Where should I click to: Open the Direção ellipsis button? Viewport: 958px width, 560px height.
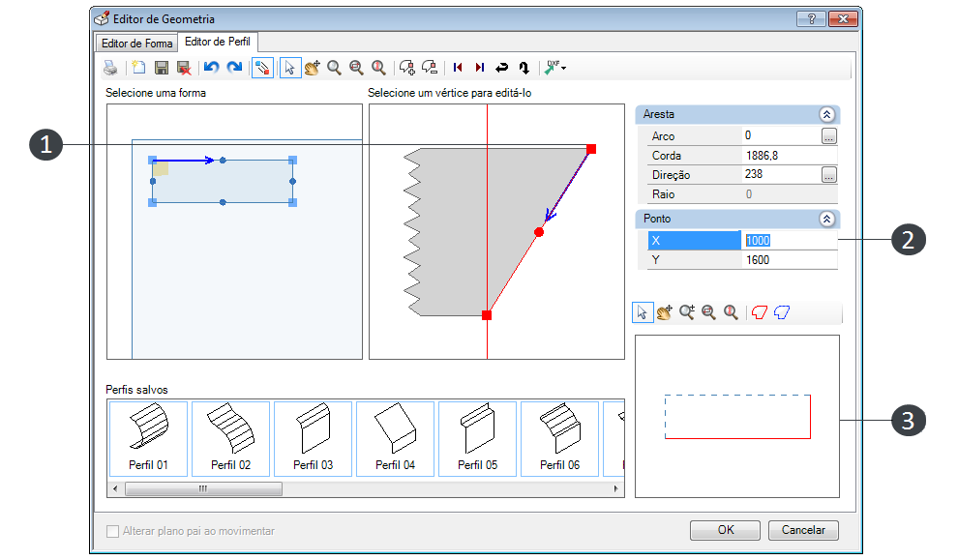828,175
